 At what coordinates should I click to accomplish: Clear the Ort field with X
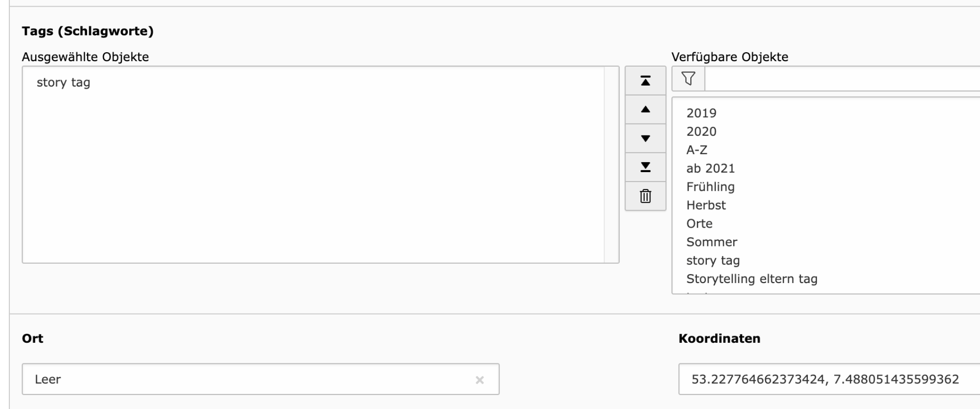click(479, 380)
